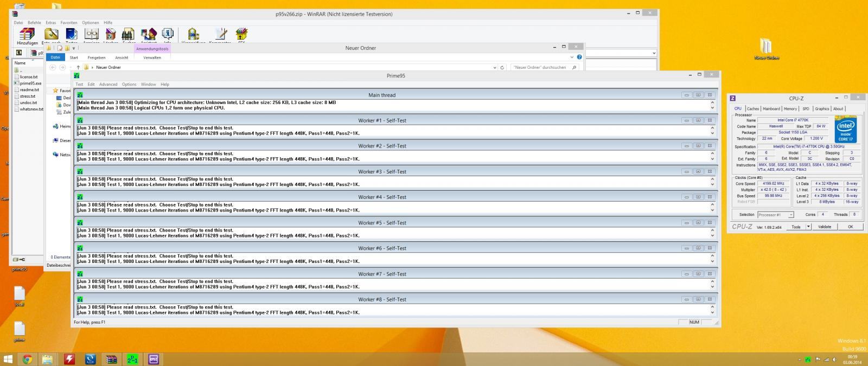Click Worker #3 - Self-Test title bar

pos(382,171)
